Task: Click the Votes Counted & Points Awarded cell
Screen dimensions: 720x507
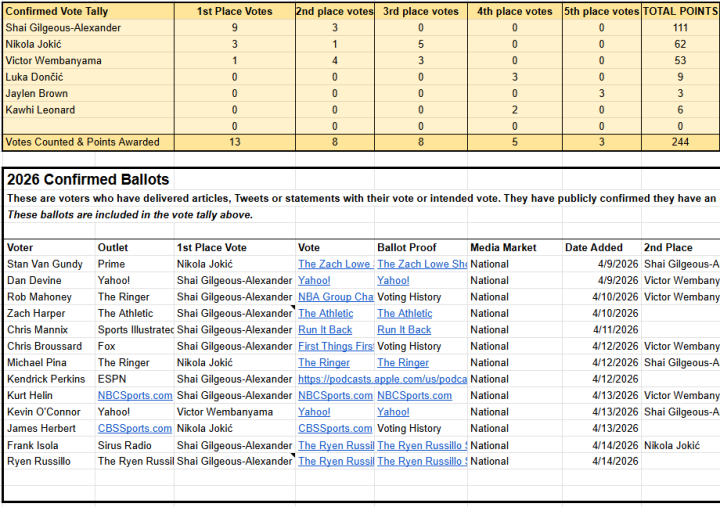Action: pyautogui.click(x=83, y=142)
